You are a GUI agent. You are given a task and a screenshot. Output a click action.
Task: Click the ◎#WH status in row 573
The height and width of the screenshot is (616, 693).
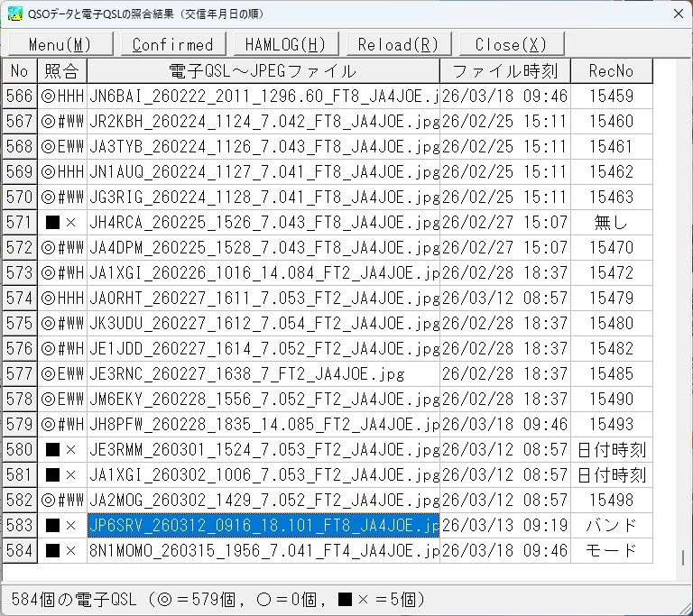click(x=62, y=272)
